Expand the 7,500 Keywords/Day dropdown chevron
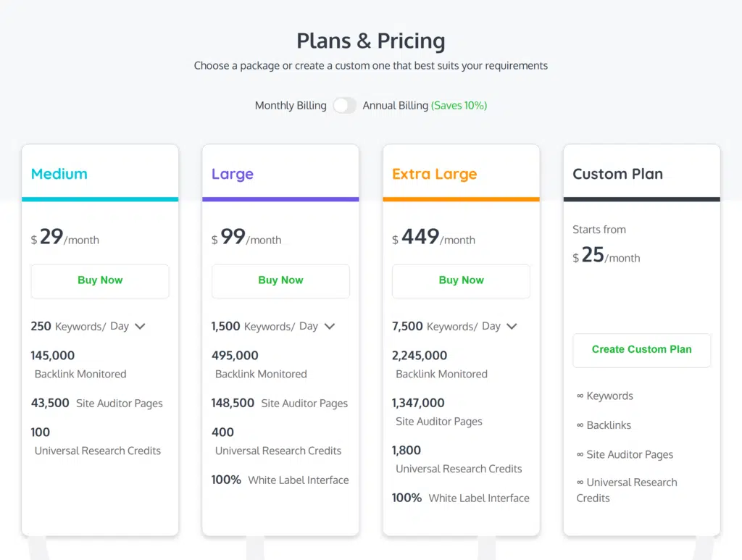The width and height of the screenshot is (742, 560). (512, 327)
